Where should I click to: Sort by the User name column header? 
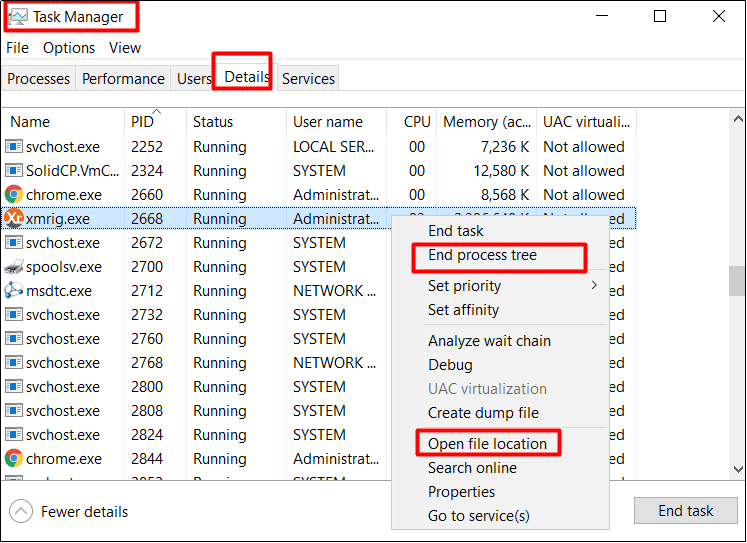tap(336, 121)
